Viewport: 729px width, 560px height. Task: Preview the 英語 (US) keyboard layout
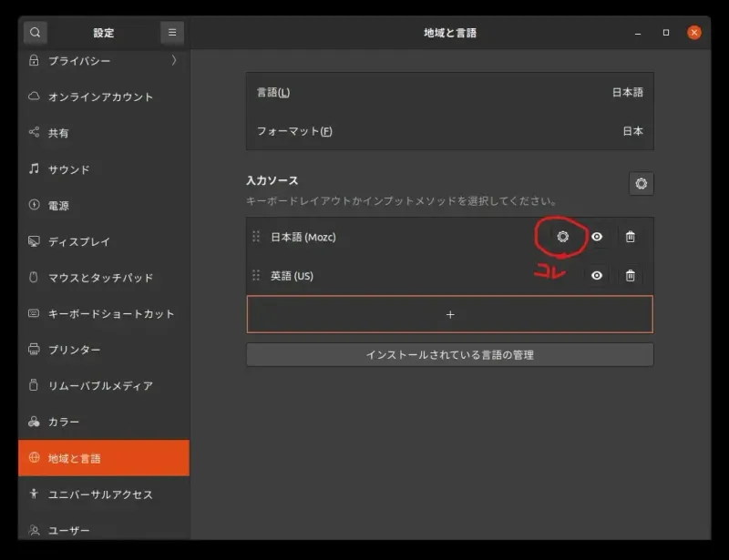coord(596,276)
